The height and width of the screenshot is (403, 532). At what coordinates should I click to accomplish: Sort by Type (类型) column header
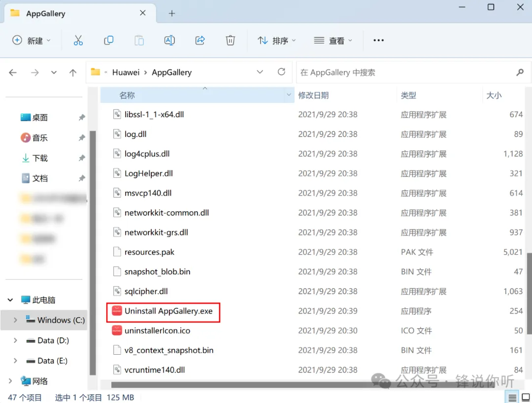click(x=408, y=95)
